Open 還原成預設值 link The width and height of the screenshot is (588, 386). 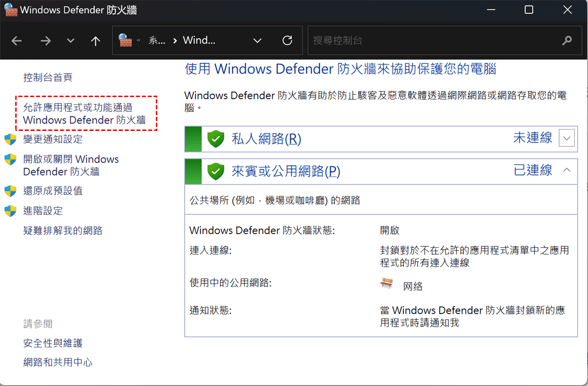point(53,191)
